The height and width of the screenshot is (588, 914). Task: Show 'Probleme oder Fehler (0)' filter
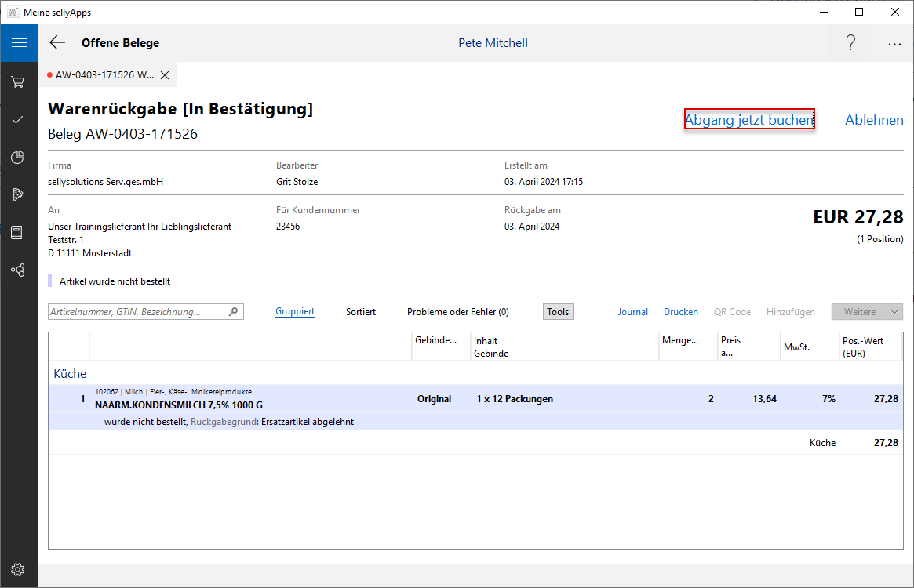click(x=457, y=312)
